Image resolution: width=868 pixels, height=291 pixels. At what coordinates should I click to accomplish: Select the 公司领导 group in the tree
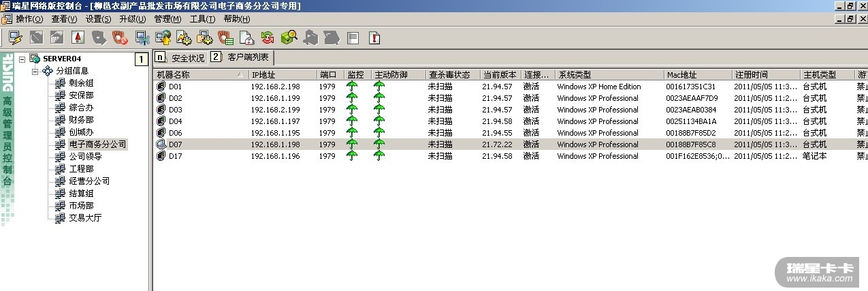(x=85, y=157)
